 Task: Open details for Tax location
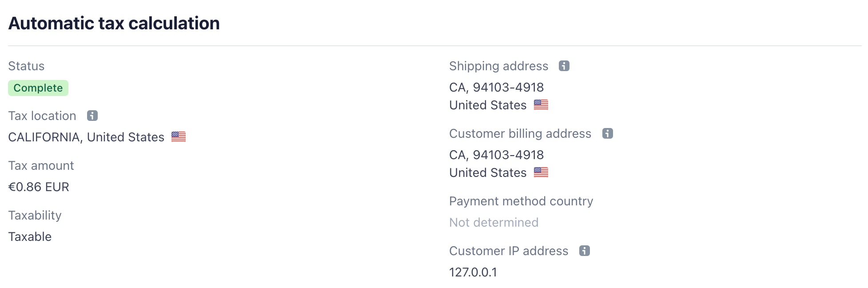tap(42, 116)
